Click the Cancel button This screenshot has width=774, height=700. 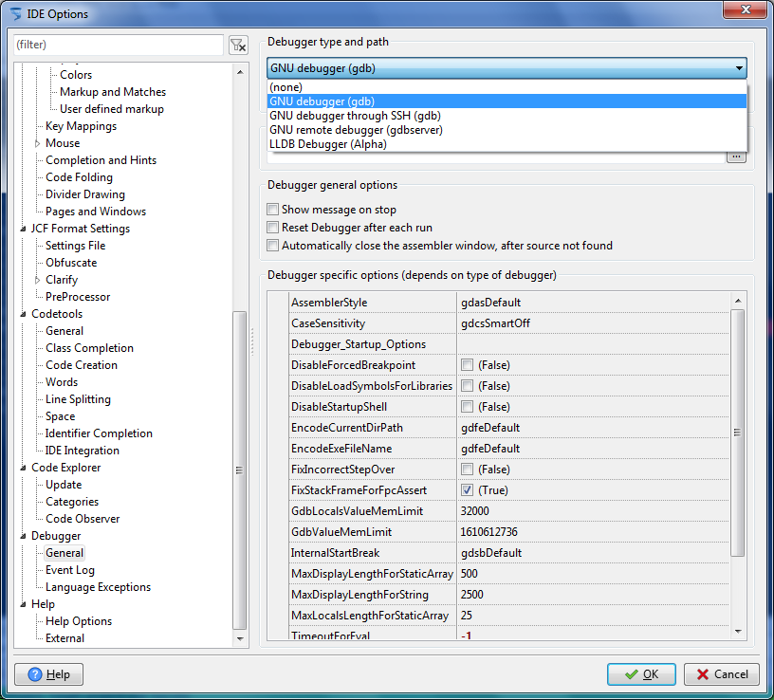click(x=721, y=674)
